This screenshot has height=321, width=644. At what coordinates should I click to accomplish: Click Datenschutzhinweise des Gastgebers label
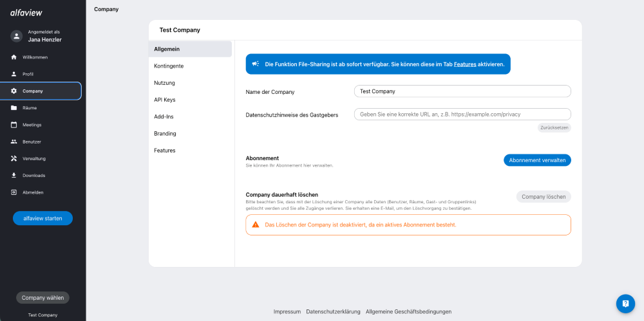tap(292, 115)
